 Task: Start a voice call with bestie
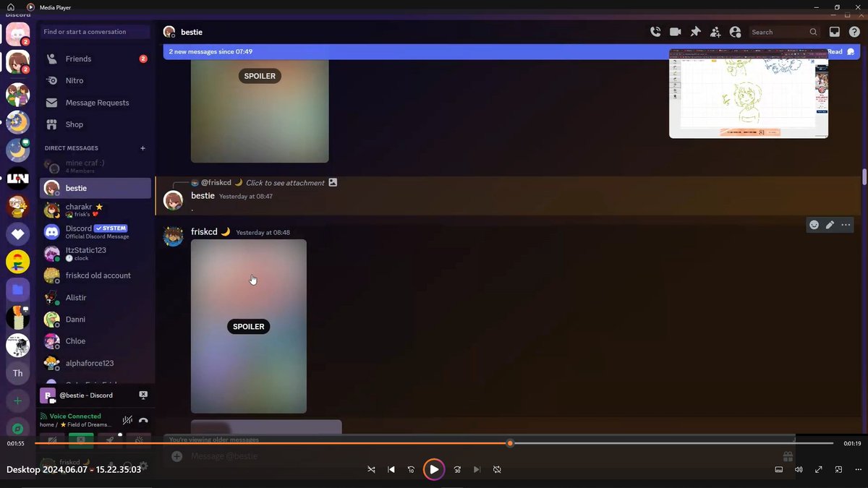click(x=655, y=32)
